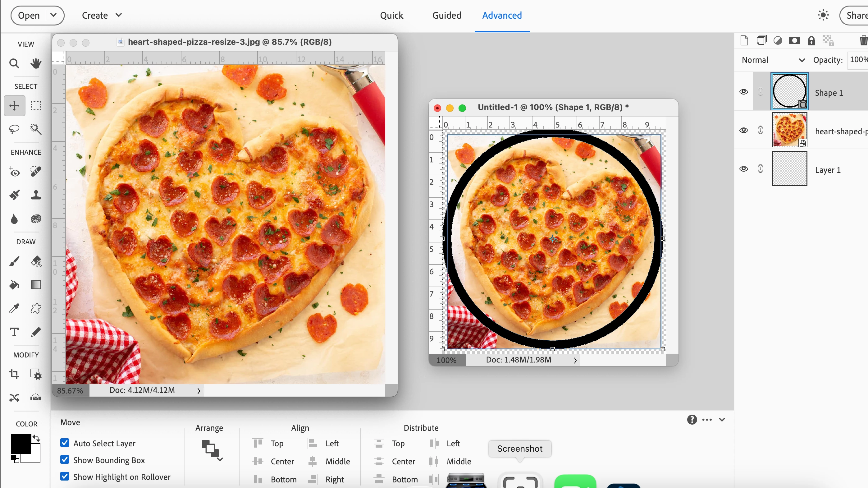
Task: Activate the Paint Bucket tool
Action: point(14,285)
